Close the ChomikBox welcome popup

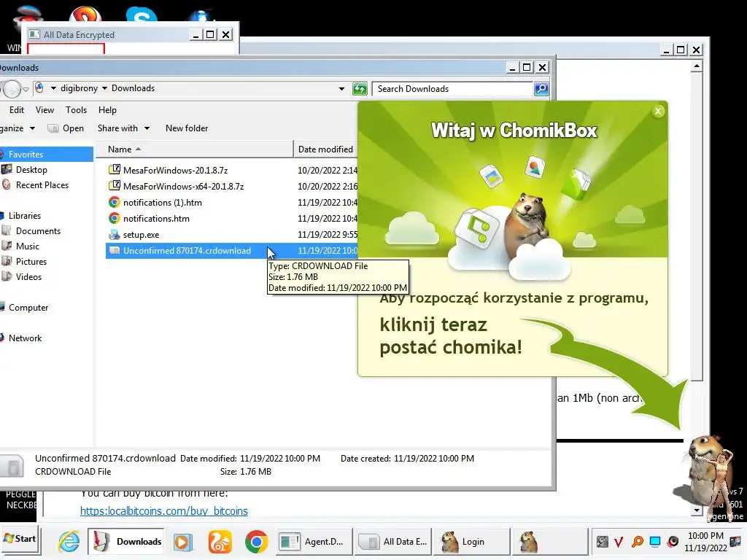pyautogui.click(x=658, y=111)
